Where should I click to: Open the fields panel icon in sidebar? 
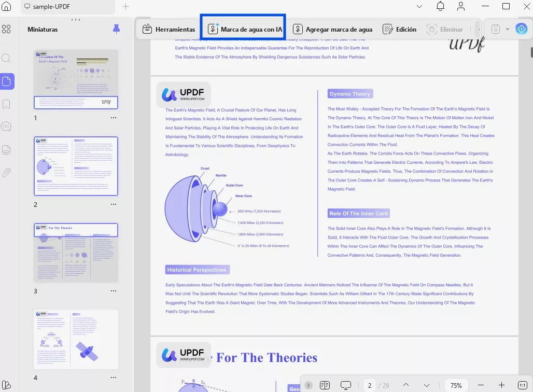tap(6, 149)
